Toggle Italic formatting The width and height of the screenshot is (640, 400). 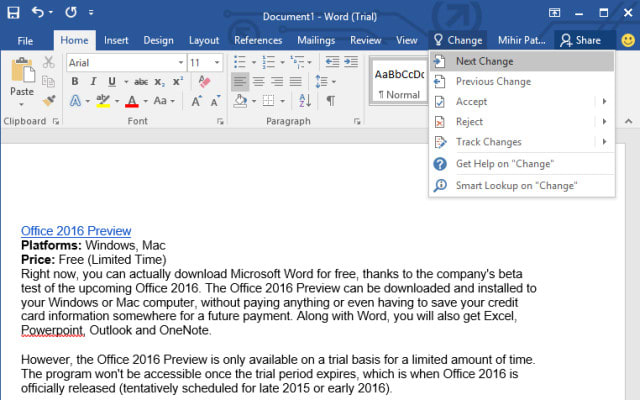point(93,81)
